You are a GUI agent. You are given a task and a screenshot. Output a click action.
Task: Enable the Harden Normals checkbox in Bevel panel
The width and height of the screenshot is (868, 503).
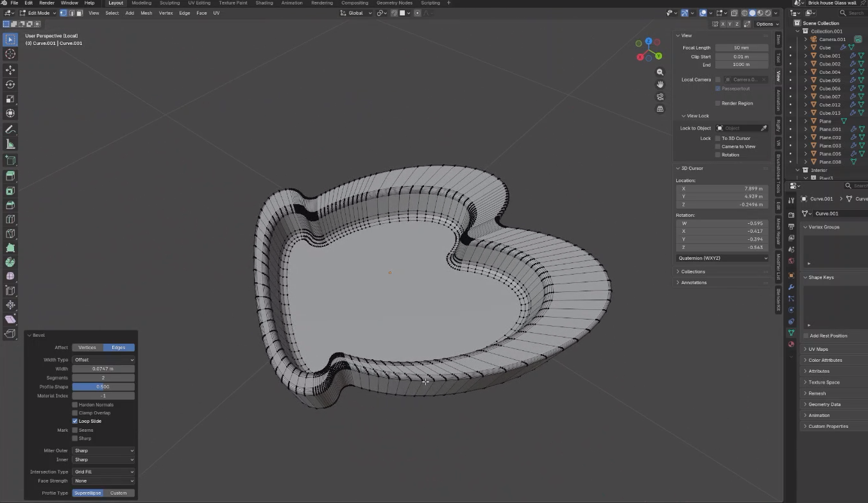(75, 404)
